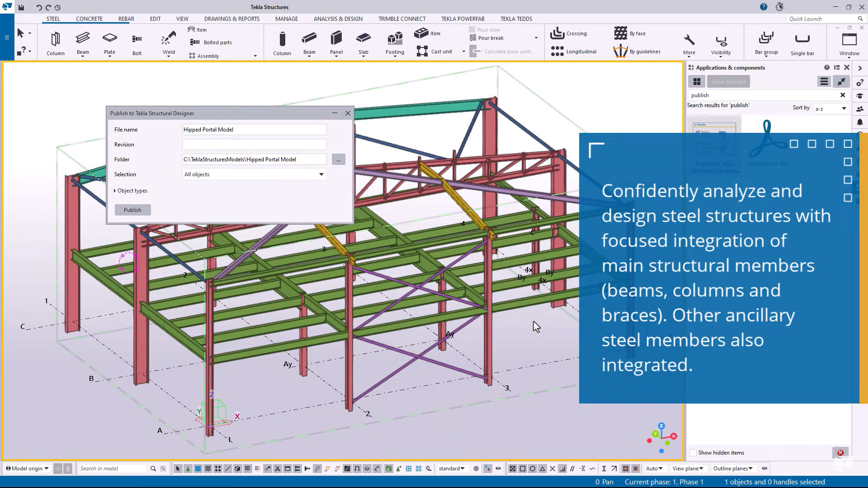The image size is (868, 488).
Task: Open the Sort by a-z dropdown
Action: click(830, 108)
